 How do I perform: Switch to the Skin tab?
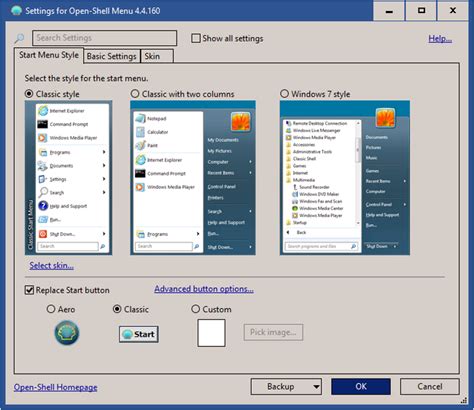(157, 56)
